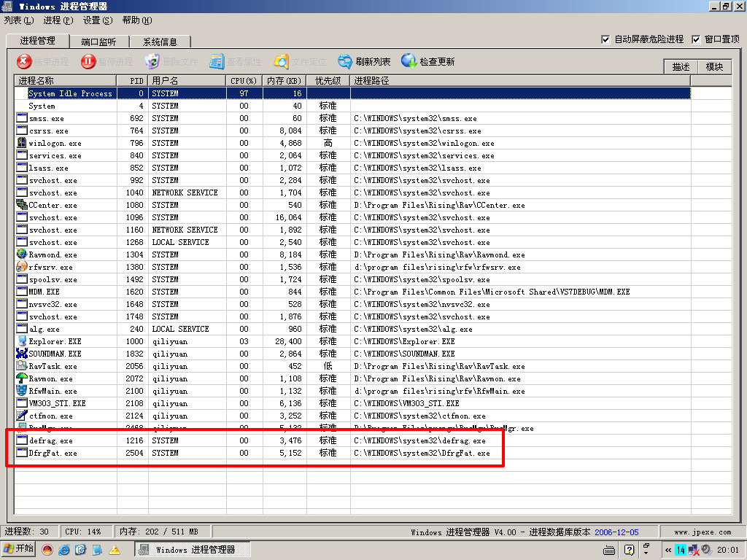The height and width of the screenshot is (560, 747).
Task: Select the csrss.exe process name
Action: tap(49, 131)
